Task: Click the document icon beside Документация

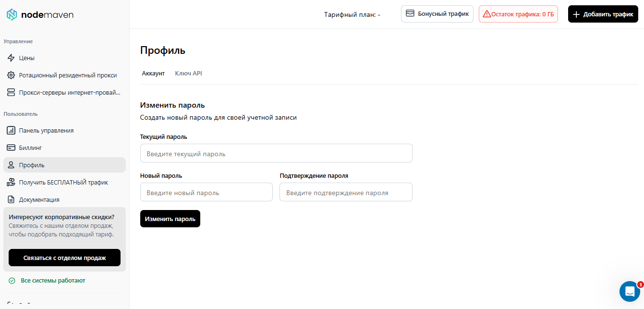Action: pos(11,200)
